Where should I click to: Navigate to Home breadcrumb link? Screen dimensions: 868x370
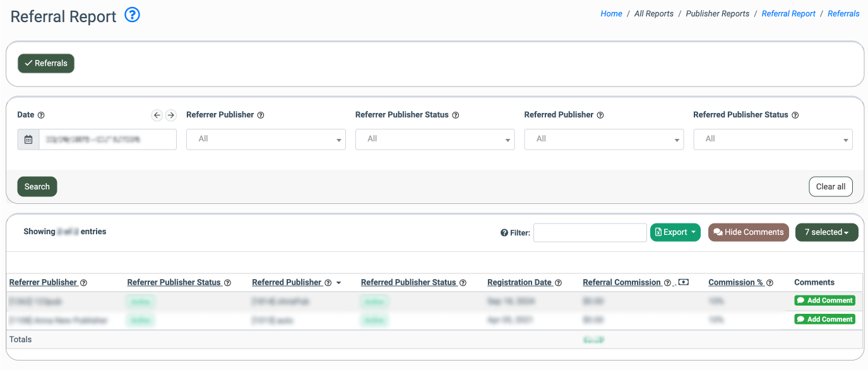pyautogui.click(x=611, y=13)
